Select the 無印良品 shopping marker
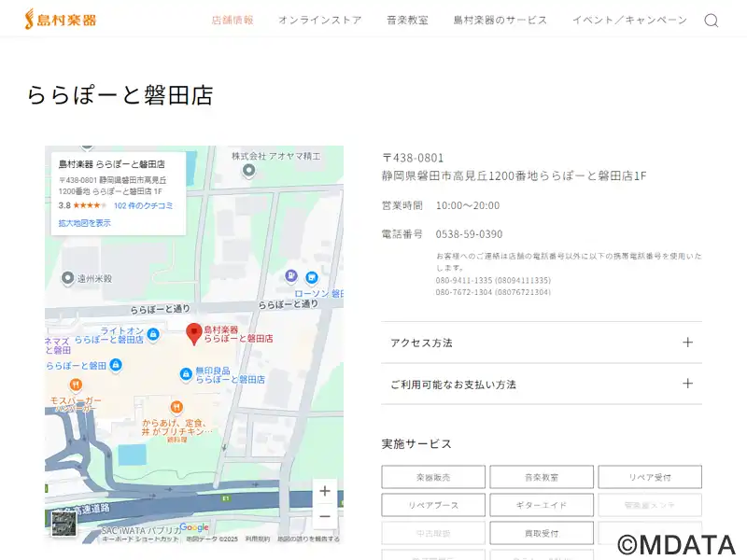747x560 pixels. click(x=186, y=374)
